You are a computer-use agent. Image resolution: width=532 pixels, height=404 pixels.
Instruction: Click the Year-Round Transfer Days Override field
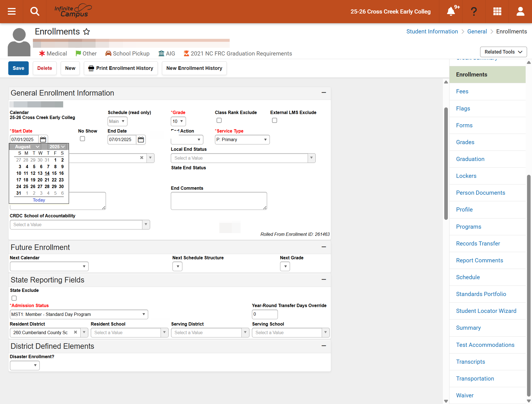(x=265, y=314)
